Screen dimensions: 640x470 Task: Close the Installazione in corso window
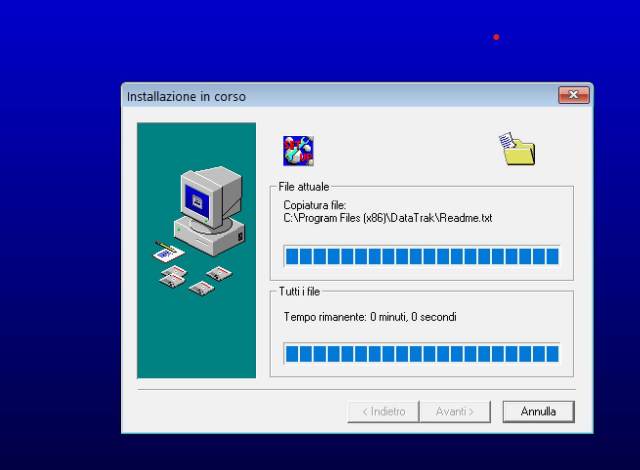tap(573, 96)
